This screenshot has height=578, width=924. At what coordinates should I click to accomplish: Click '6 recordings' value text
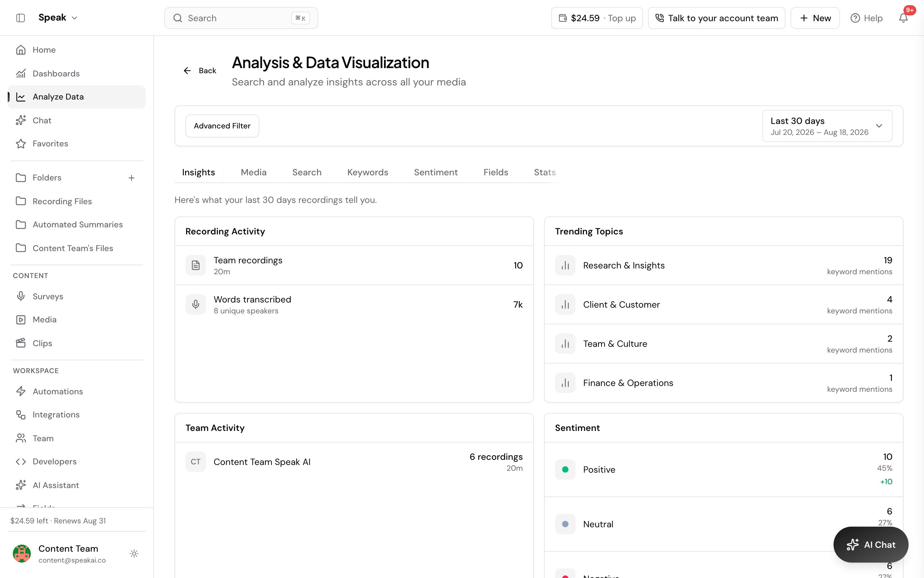click(496, 457)
